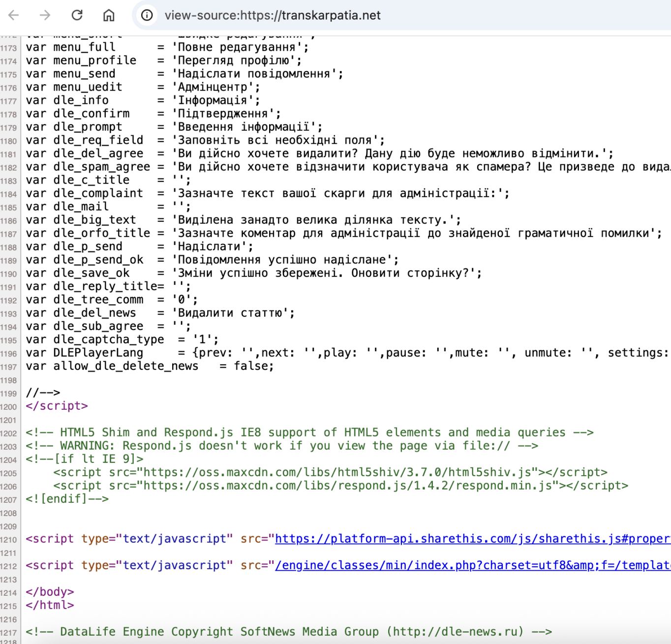The height and width of the screenshot is (644, 671).
Task: Click the 'var dle_tree_comm' line
Action: pyautogui.click(x=112, y=300)
